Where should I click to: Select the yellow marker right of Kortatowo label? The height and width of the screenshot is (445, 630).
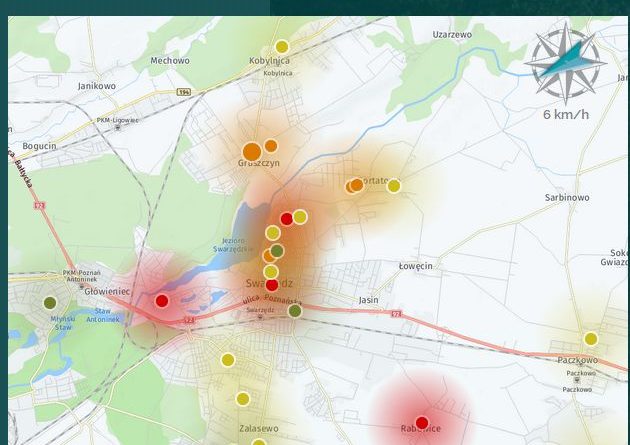394,185
